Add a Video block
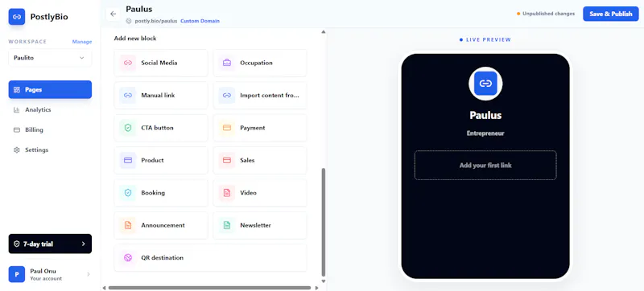The image size is (644, 291). [260, 193]
